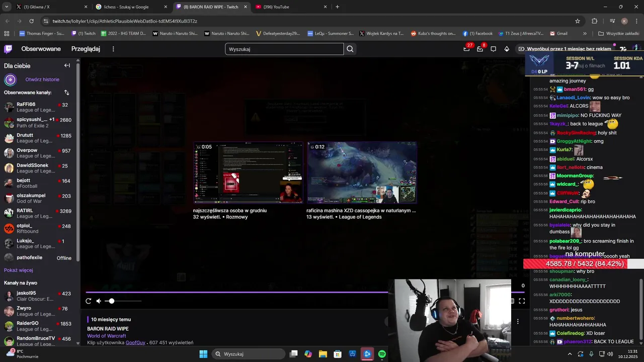Bookmark this page with the star icon
This screenshot has height=362, width=644.
(x=578, y=21)
